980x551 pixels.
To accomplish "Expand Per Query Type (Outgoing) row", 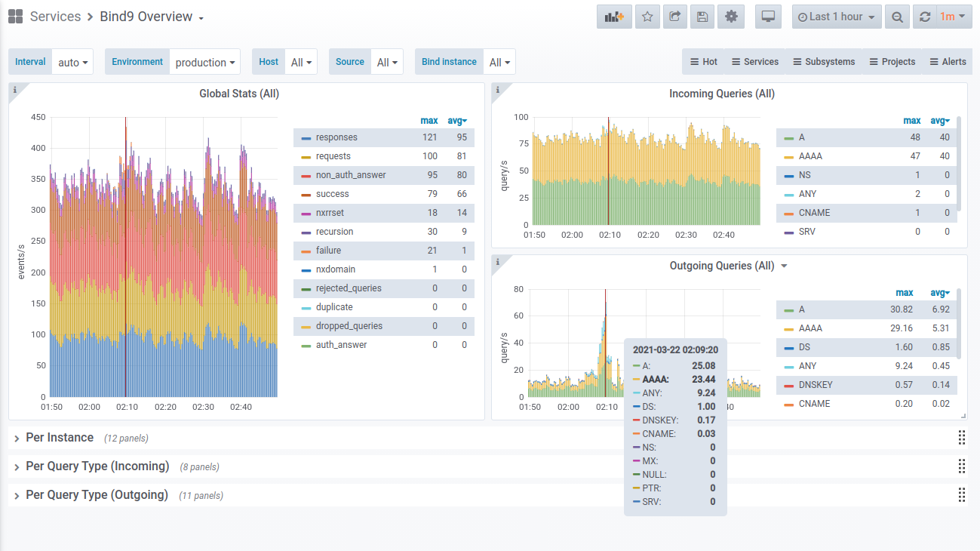I will tap(97, 495).
